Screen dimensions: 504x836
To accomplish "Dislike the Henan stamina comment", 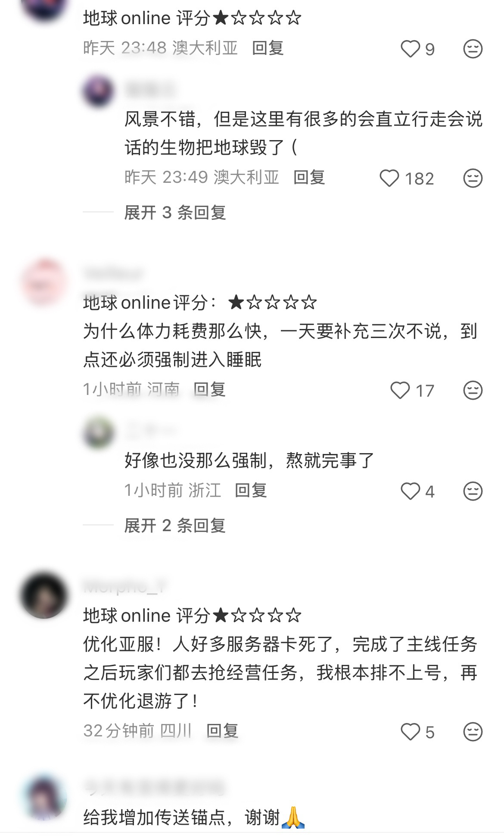I will click(473, 390).
